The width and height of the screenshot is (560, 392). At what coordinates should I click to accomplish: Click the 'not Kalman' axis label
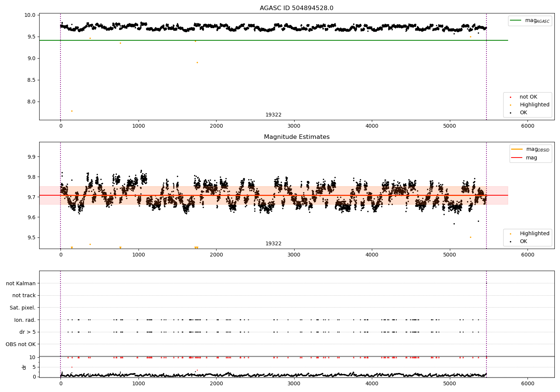click(x=21, y=283)
